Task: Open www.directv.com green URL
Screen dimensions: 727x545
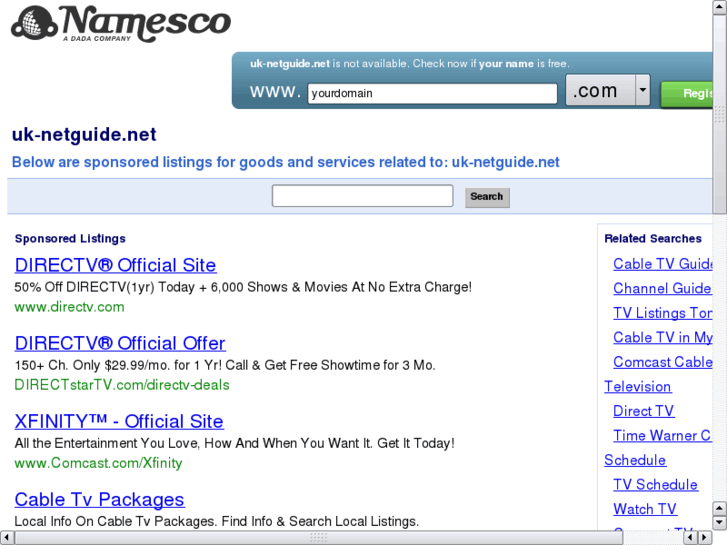Action: 69,307
